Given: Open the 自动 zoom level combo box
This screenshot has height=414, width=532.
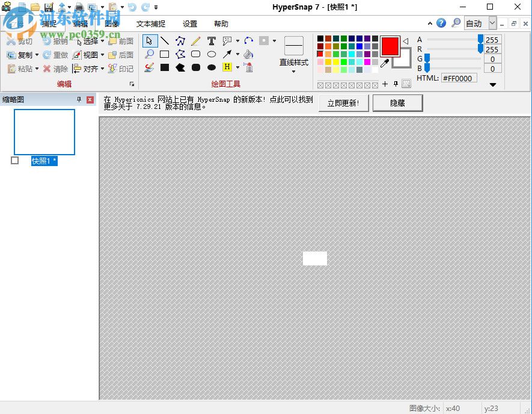Looking at the screenshot, I should coord(492,23).
